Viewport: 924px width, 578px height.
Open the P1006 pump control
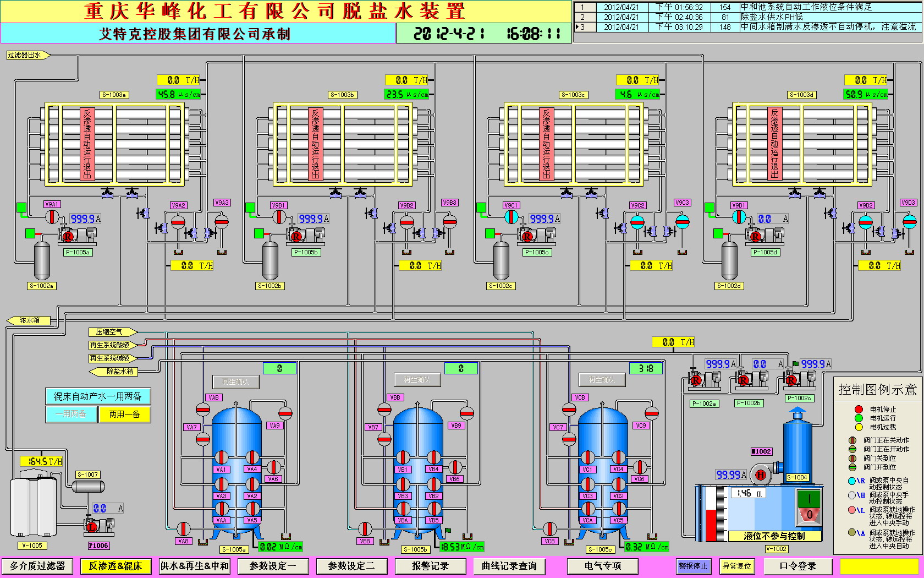coord(98,526)
